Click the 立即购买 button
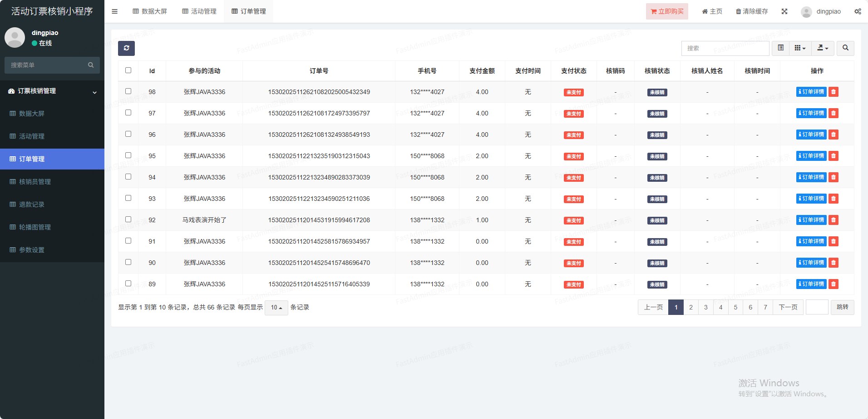This screenshot has width=868, height=419. click(x=666, y=11)
